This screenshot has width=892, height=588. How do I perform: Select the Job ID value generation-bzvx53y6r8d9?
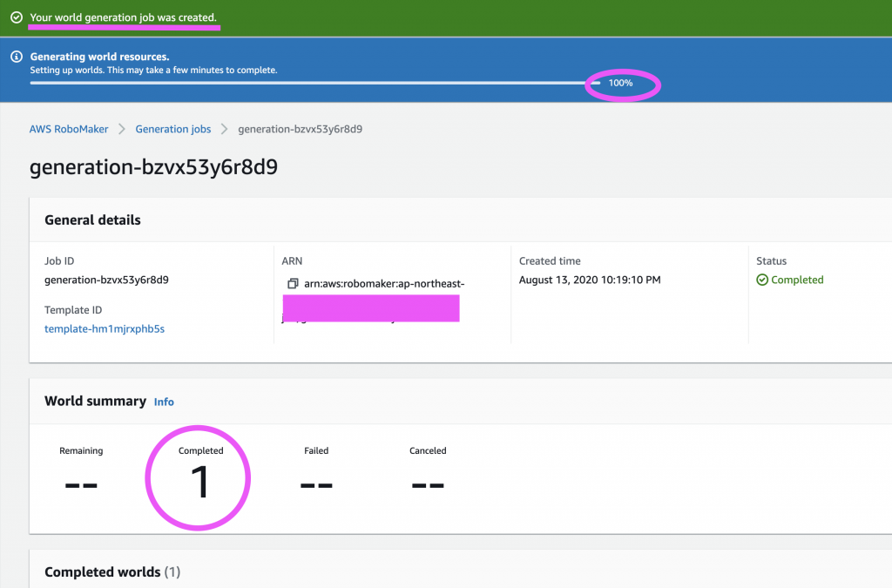click(x=106, y=280)
